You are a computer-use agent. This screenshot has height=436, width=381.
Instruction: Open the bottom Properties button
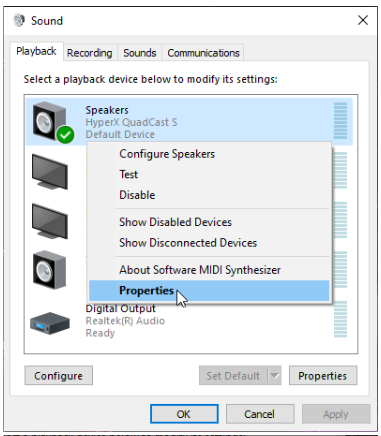[x=323, y=376]
